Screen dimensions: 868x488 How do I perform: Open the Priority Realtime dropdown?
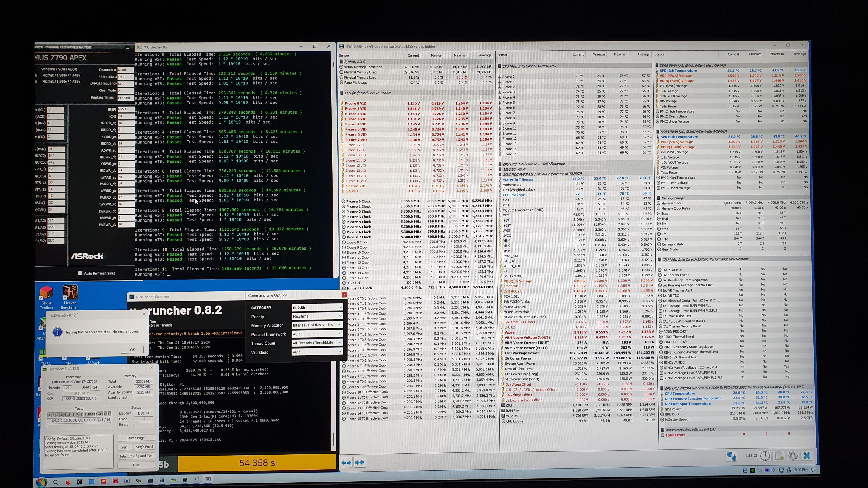click(317, 316)
